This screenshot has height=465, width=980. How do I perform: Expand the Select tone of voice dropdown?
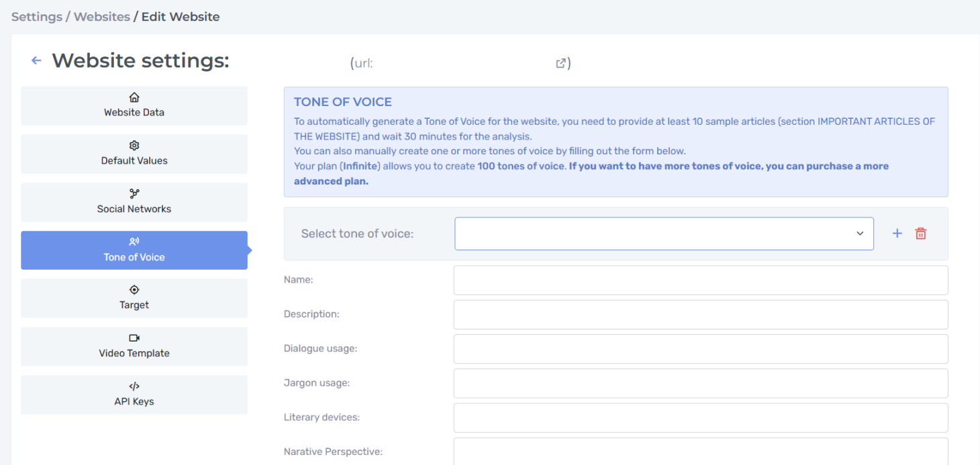(664, 234)
